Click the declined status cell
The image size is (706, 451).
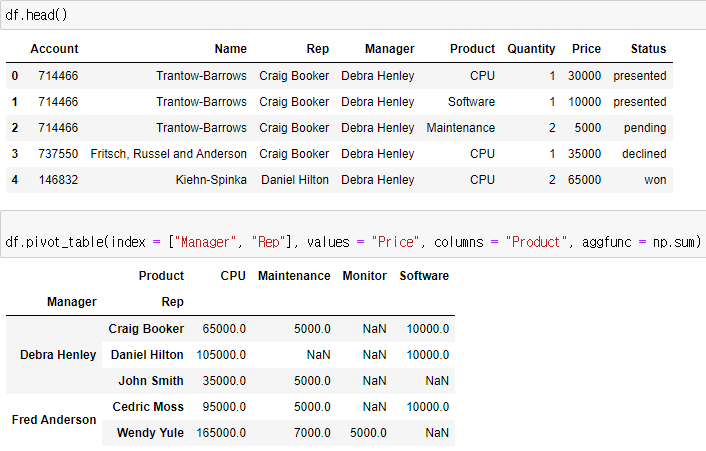coord(644,154)
